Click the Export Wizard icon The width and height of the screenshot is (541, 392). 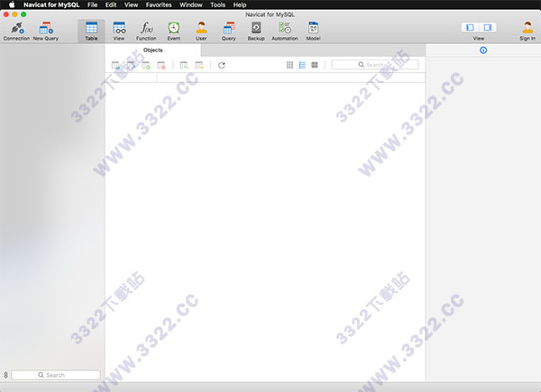pos(199,65)
